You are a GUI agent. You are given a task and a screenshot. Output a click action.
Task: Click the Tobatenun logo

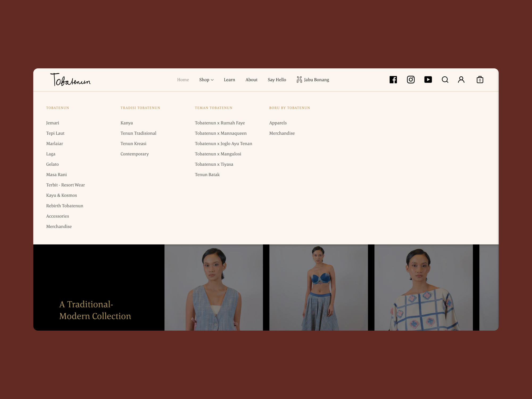(x=70, y=80)
